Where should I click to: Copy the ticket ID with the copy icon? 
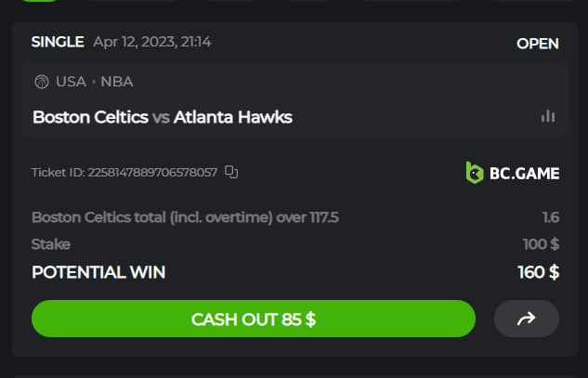pos(231,172)
